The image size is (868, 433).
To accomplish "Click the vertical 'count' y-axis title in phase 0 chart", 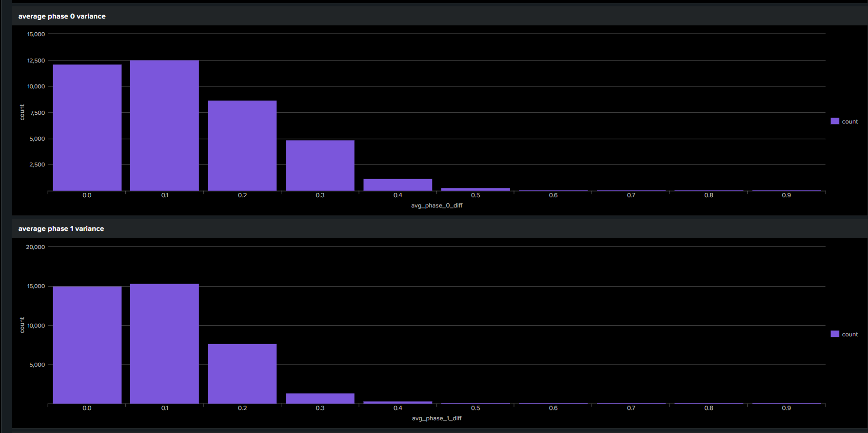I will click(22, 112).
